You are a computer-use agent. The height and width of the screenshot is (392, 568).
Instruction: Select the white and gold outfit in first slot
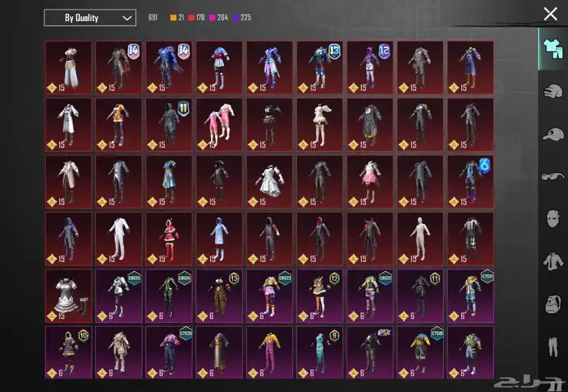pos(68,67)
